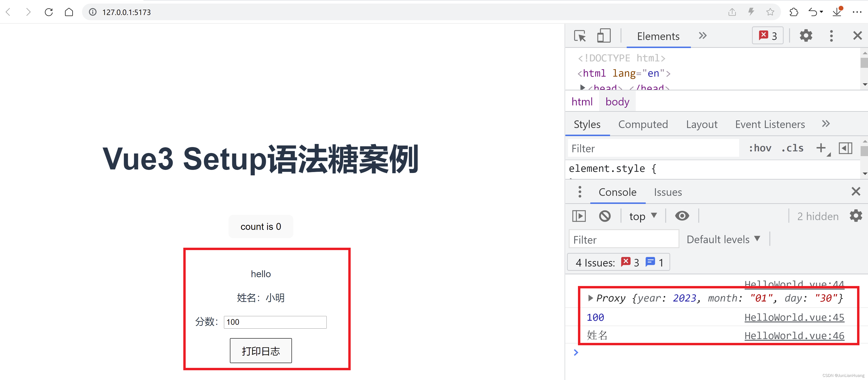Click the console prompt chevron
Screen dimensions: 868x380
[576, 352]
